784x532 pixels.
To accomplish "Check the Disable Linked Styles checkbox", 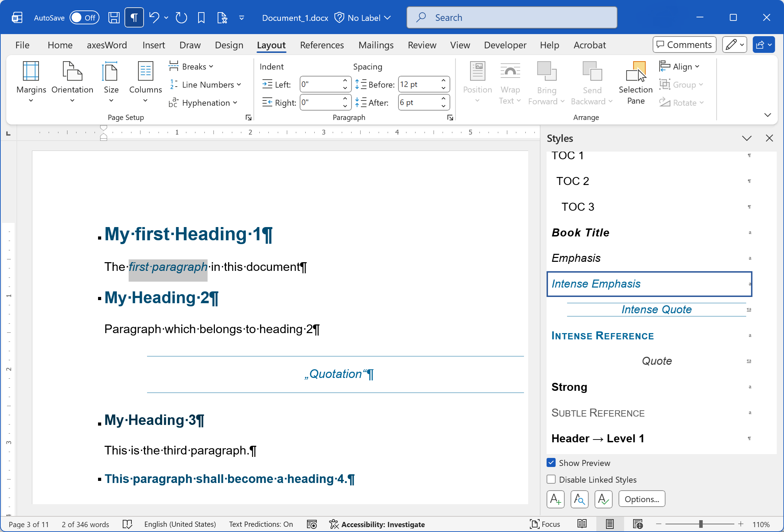I will click(551, 479).
